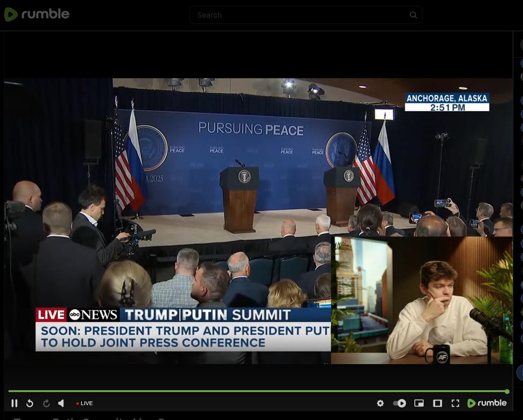Toggle the autoplay switch
The image size is (523, 420).
399,403
